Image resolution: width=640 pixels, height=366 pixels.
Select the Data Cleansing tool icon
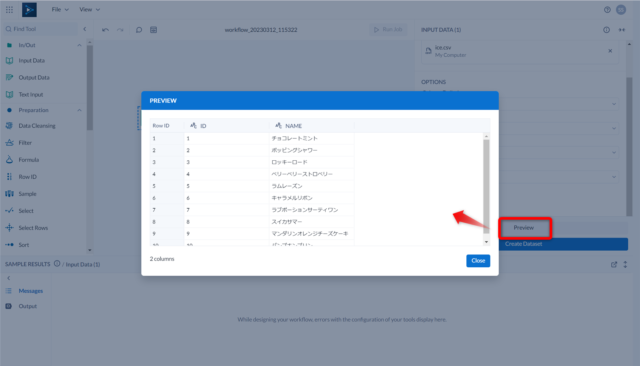coord(9,126)
